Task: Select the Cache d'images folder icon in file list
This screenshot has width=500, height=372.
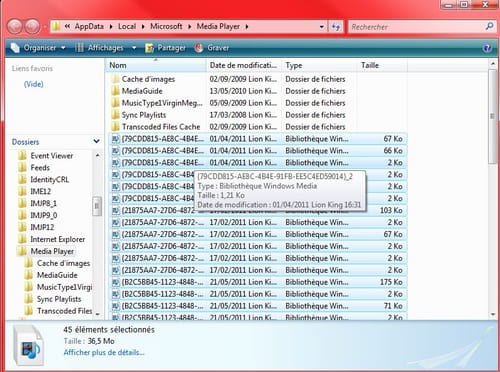Action: [115, 79]
